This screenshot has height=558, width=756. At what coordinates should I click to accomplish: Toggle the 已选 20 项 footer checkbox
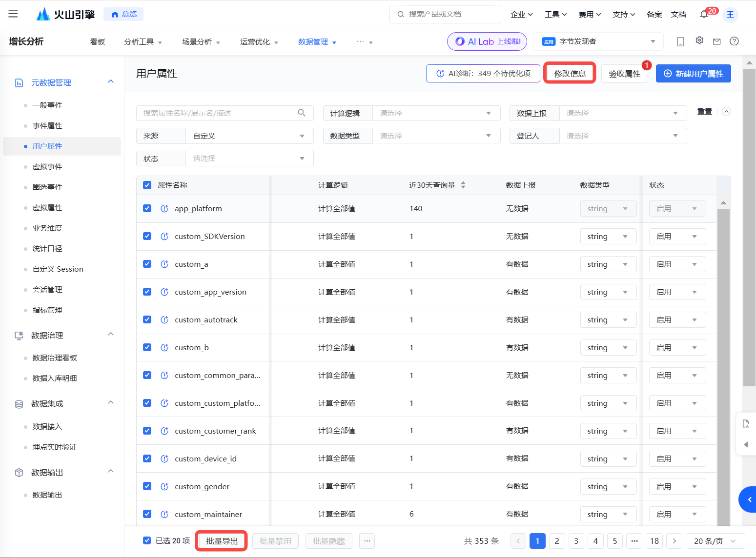click(x=147, y=540)
